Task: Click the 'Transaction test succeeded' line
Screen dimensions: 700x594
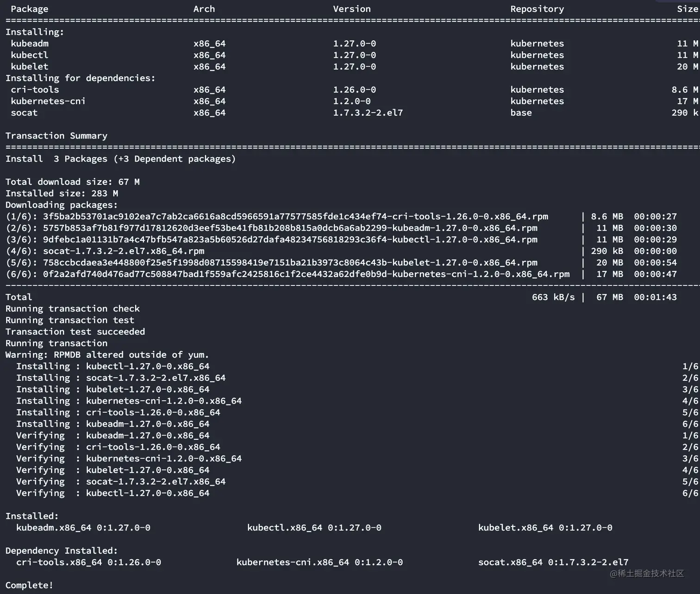Action: coord(75,332)
